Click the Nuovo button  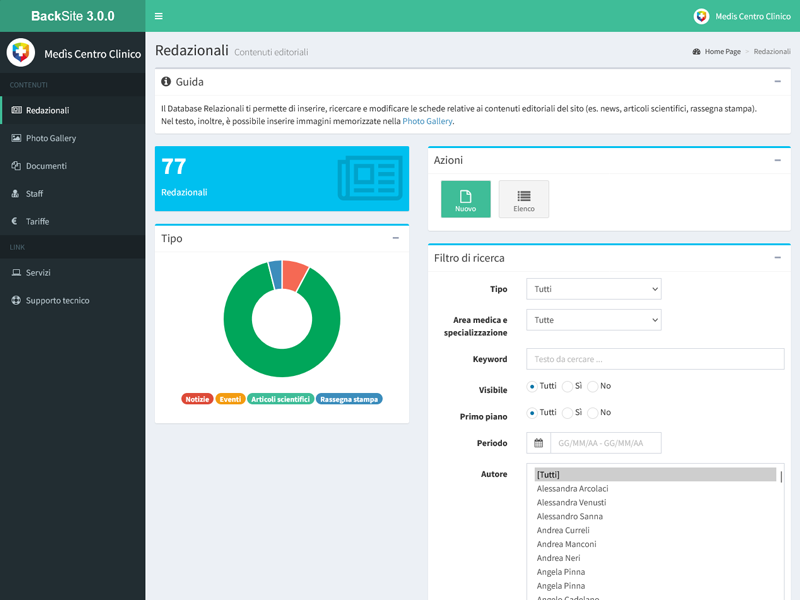pyautogui.click(x=466, y=199)
